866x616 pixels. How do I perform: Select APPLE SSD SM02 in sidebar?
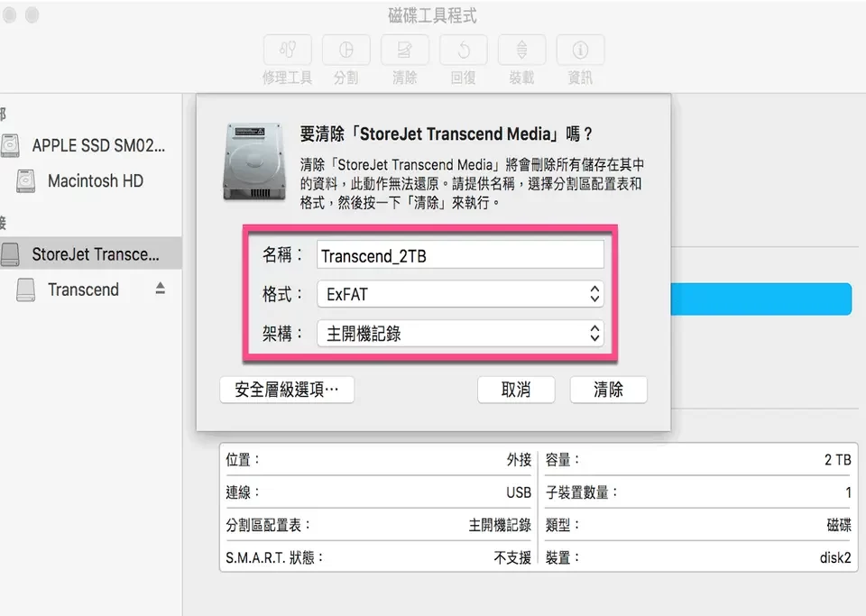[97, 144]
